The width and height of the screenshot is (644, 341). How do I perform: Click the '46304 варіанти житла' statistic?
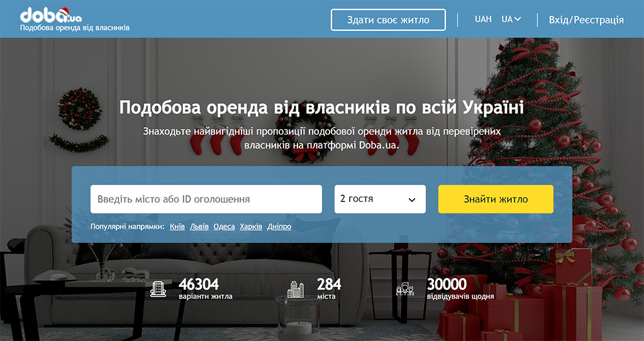(206, 289)
